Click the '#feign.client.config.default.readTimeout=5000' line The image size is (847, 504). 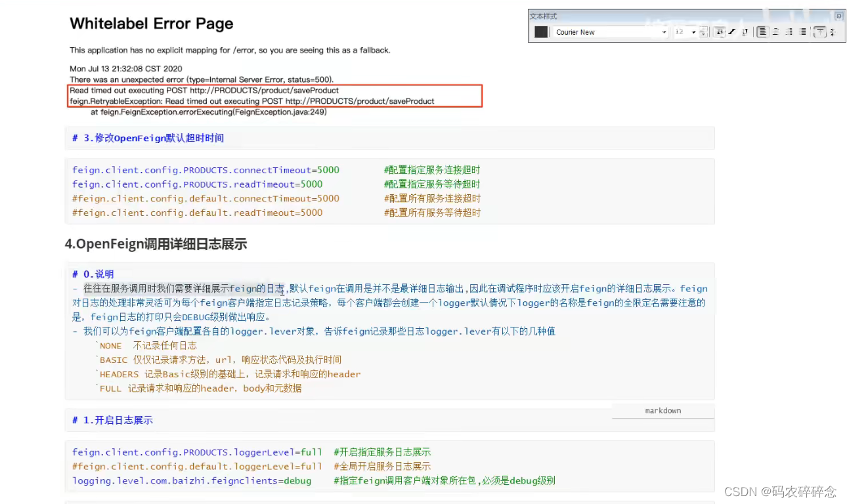197,213
